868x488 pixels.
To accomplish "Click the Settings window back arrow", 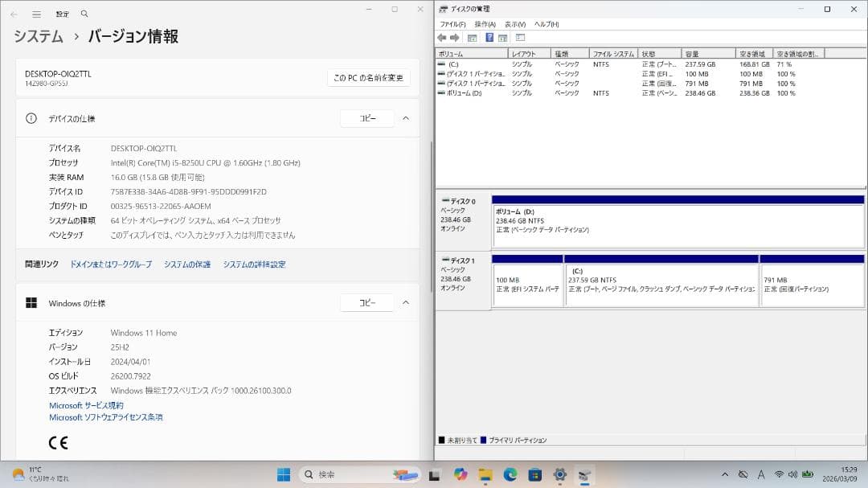I will point(14,14).
